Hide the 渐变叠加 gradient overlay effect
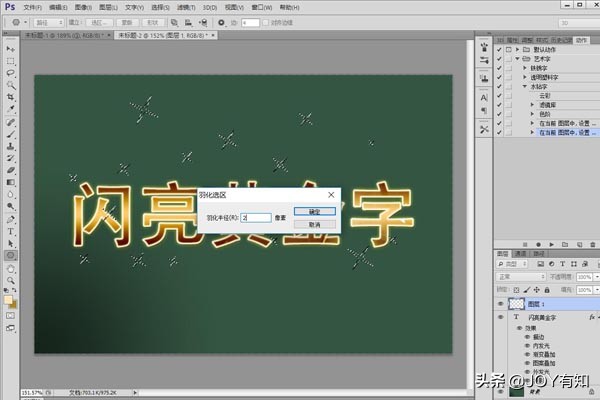The width and height of the screenshot is (600, 400). tap(527, 354)
